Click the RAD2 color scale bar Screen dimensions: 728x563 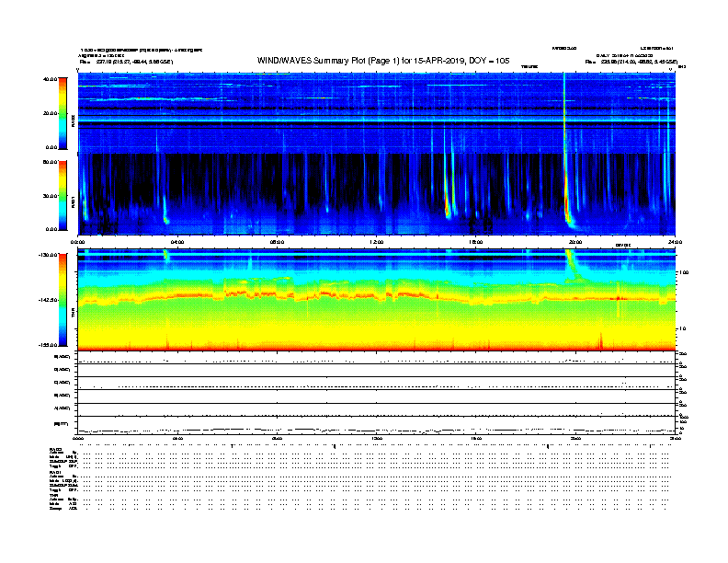click(x=63, y=113)
